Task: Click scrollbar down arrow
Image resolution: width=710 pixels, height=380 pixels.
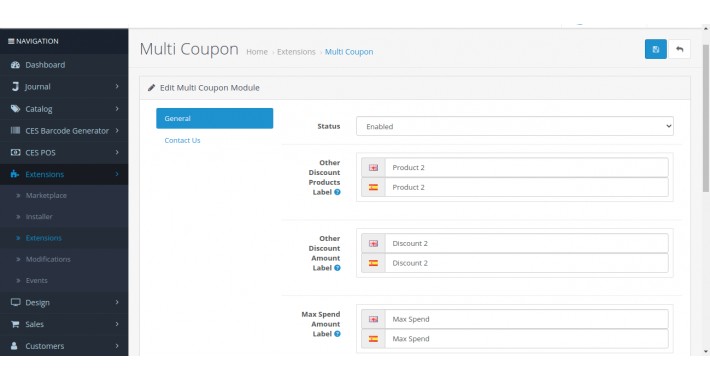Action: 706,351
